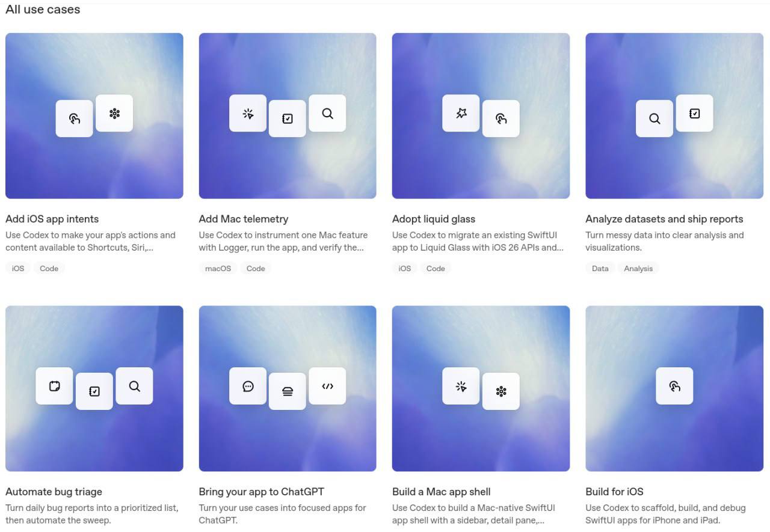
Task: Click the cursor sparkle icon on the Mac telemetry card
Action: (x=248, y=113)
